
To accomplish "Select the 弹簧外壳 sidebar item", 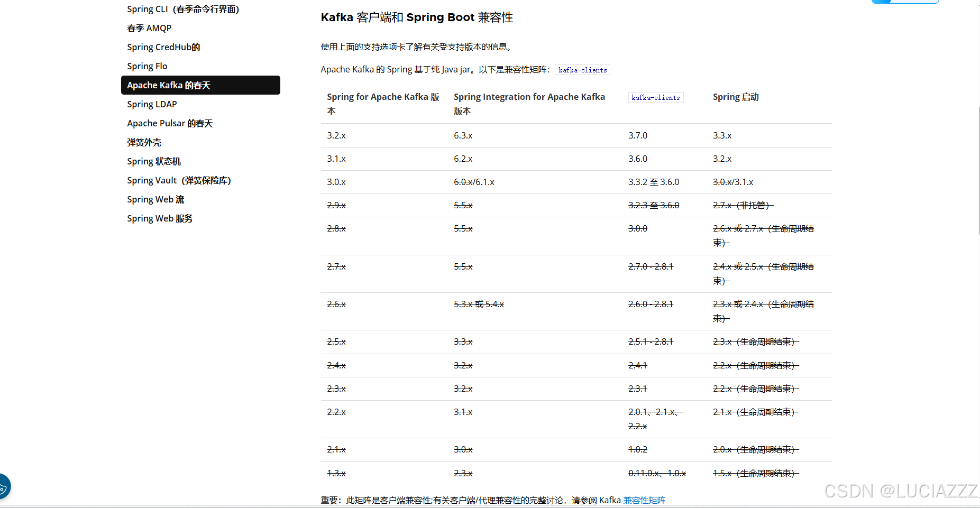I will coord(144,142).
